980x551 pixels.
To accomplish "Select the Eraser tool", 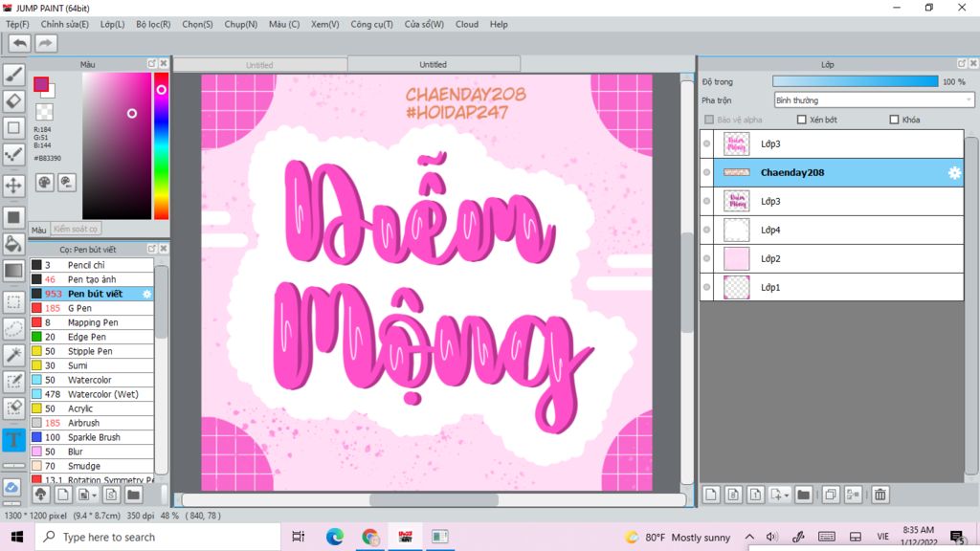I will click(x=13, y=100).
